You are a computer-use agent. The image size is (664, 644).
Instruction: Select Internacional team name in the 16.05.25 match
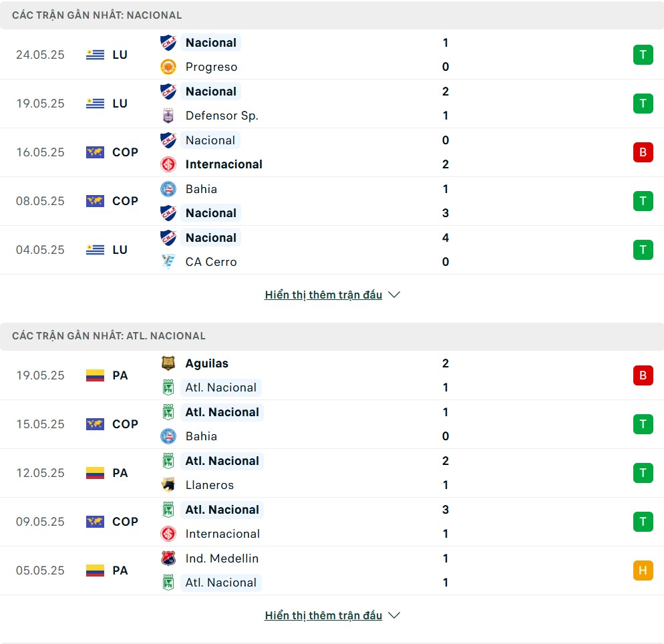tap(224, 164)
